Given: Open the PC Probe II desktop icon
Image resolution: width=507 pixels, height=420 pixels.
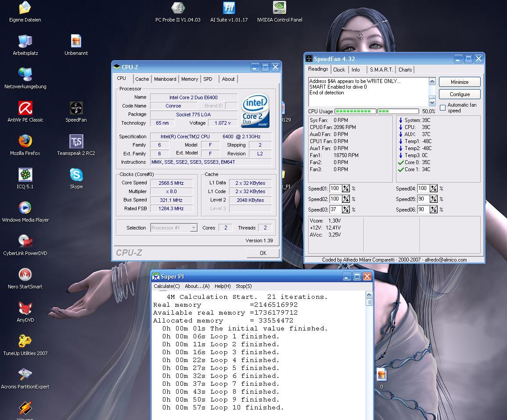Looking at the screenshot, I should coord(178,8).
